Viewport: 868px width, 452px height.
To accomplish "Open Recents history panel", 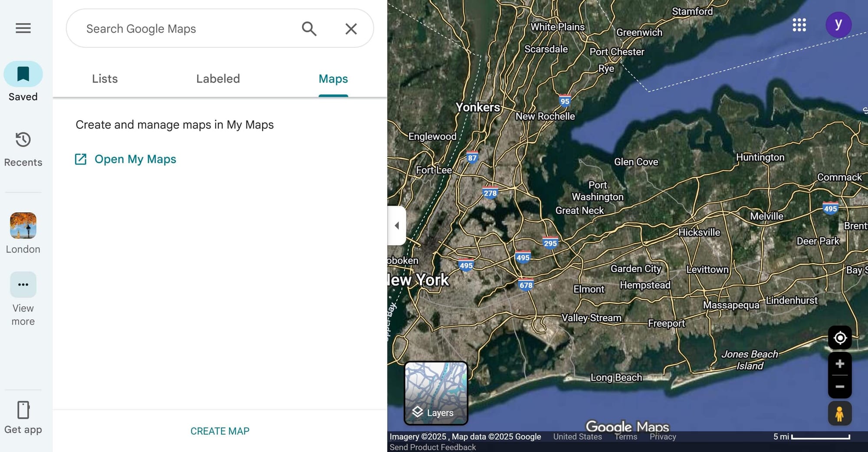I will [23, 140].
